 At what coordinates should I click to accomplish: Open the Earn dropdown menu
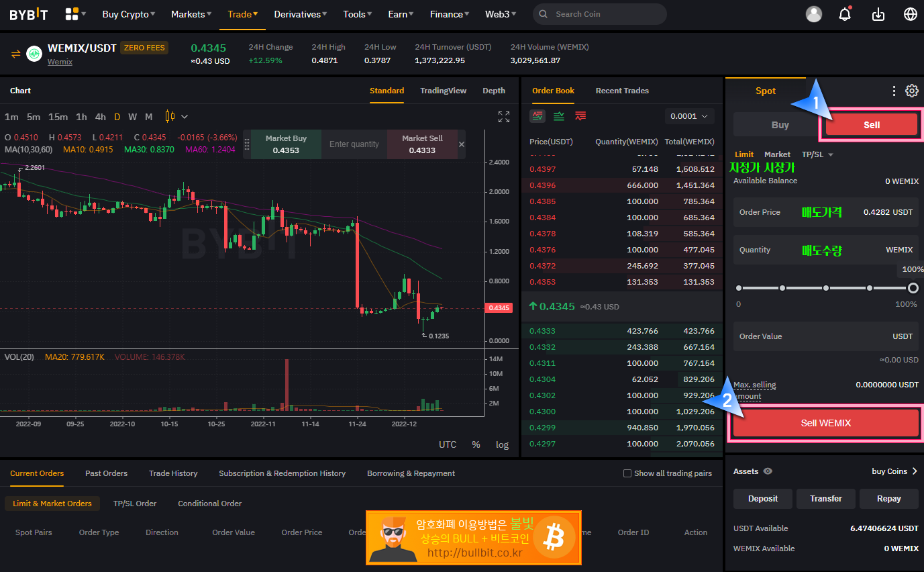401,14
